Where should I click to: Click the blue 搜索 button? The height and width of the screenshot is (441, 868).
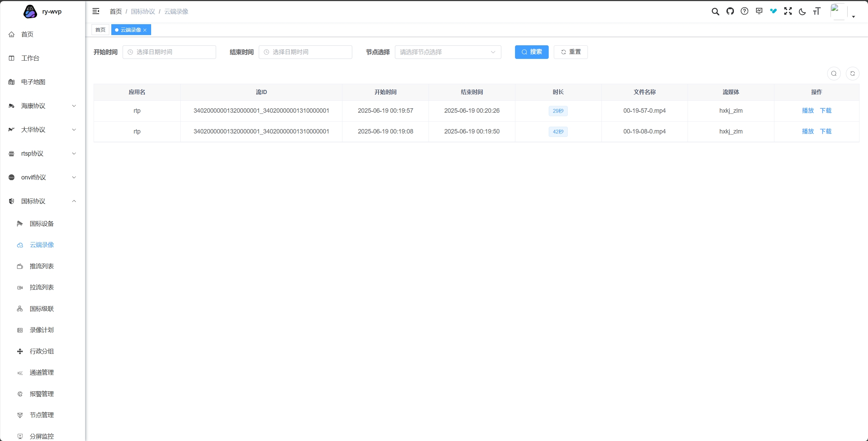coord(531,52)
